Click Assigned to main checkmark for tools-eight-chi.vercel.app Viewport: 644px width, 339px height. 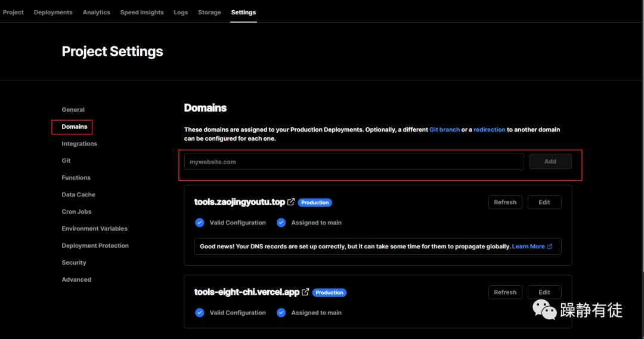pyautogui.click(x=281, y=313)
